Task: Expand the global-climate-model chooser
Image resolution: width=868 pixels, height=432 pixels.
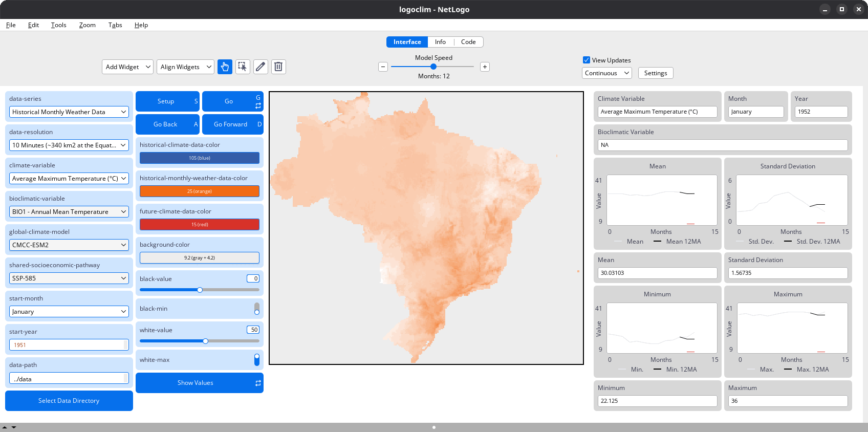Action: (69, 245)
